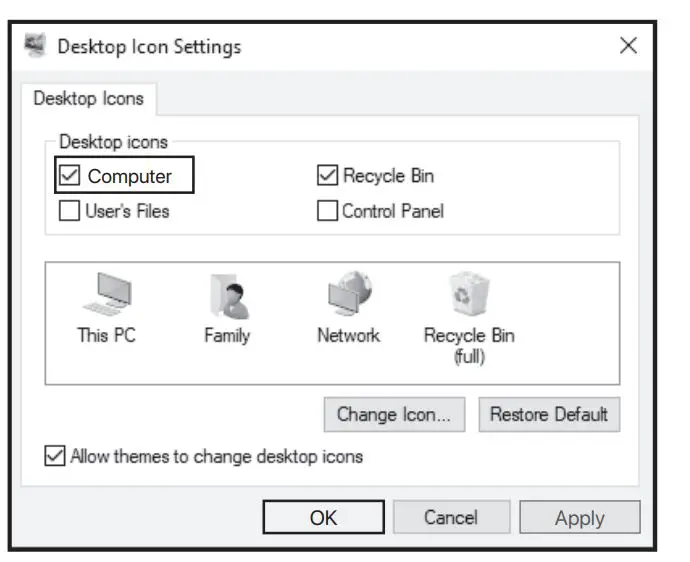Click the Desktop Icon Settings title bar text

click(x=149, y=46)
